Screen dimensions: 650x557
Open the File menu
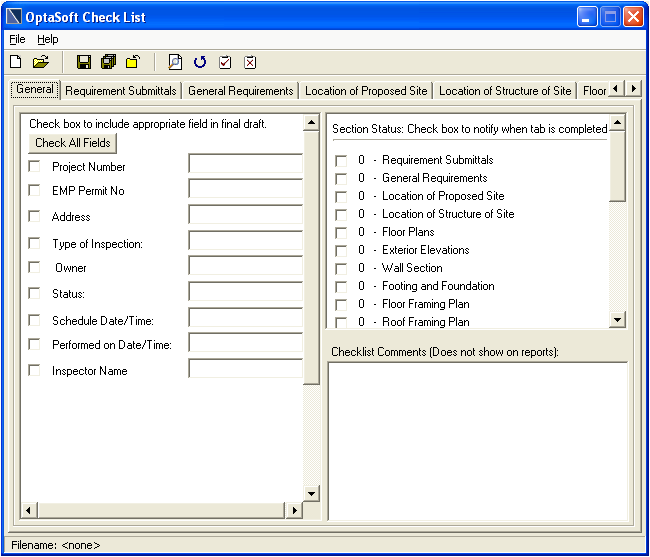[x=17, y=39]
